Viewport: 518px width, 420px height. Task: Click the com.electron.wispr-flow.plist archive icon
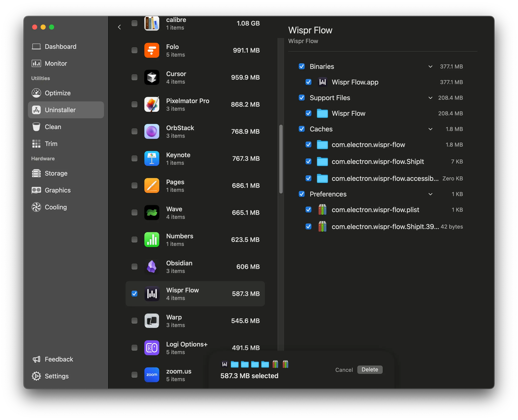(322, 210)
